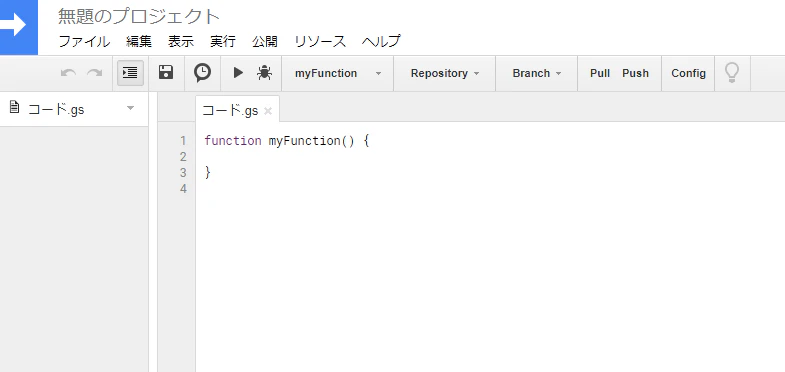Click the redo arrow icon
This screenshot has width=785, height=372.
(95, 73)
